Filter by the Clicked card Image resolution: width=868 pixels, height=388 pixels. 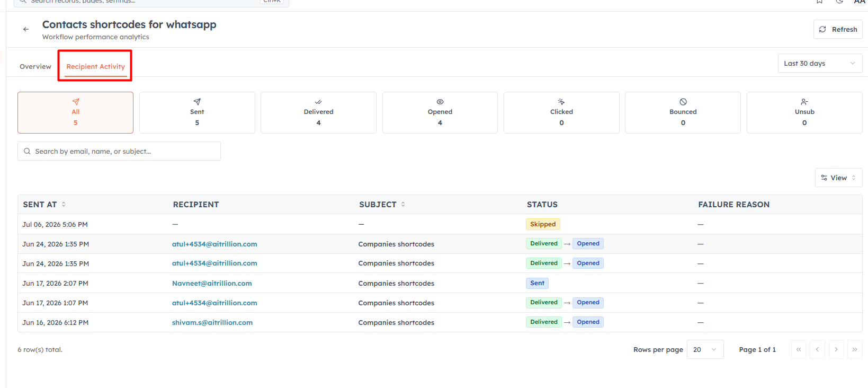tap(561, 112)
